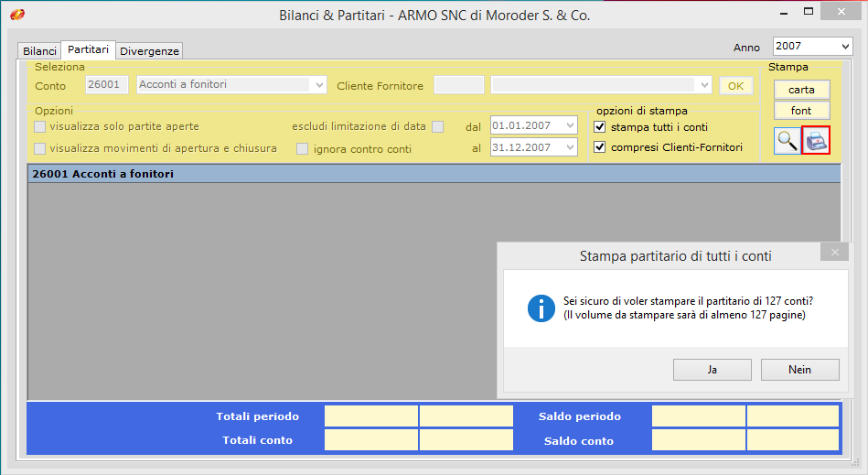Viewport: 868px width, 475px height.
Task: Open the Anno 2007 dropdown
Action: pos(843,46)
